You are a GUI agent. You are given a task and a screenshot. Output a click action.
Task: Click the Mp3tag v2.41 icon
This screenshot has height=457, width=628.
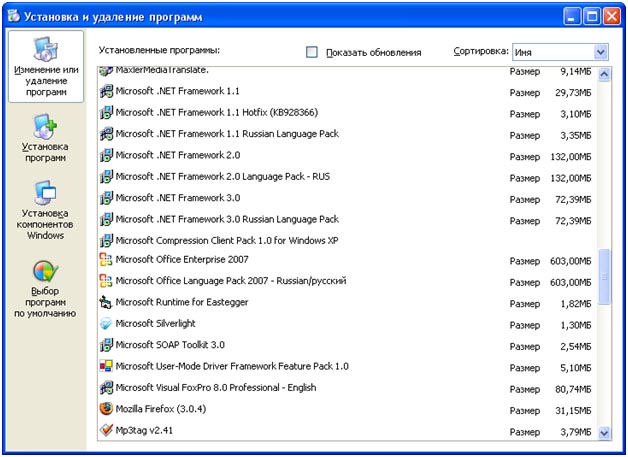[106, 431]
